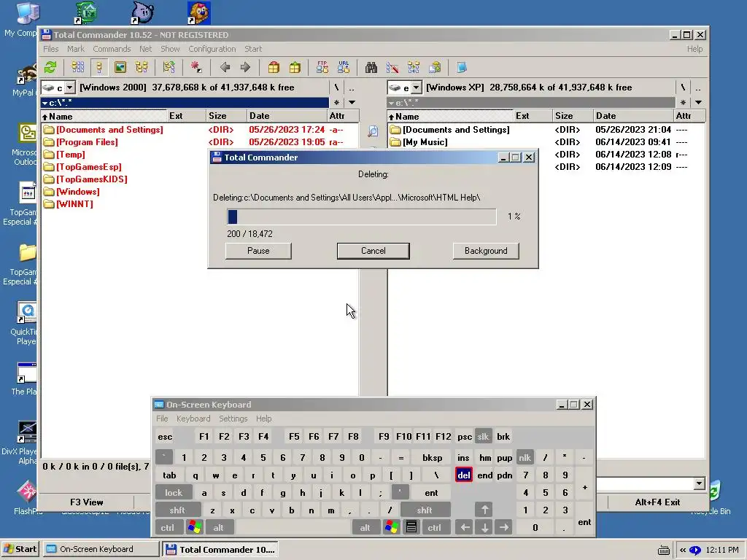Click the bksp key on the On-Screen Keyboard
The image size is (747, 560).
pyautogui.click(x=432, y=458)
